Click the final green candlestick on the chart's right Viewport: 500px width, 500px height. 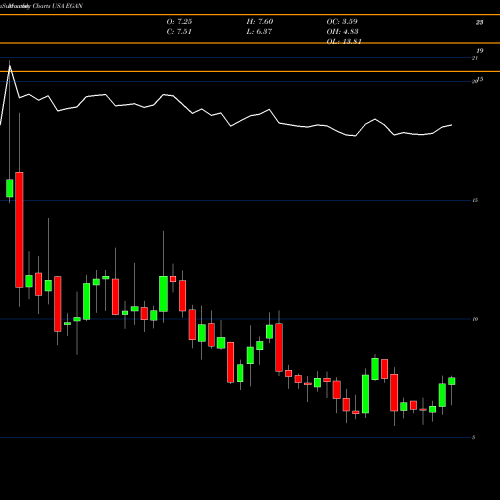point(452,381)
